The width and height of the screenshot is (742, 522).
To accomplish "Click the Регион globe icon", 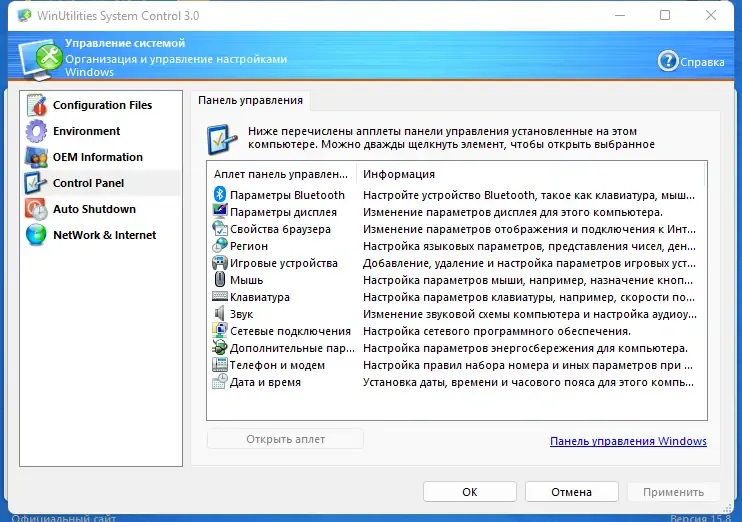I will pyautogui.click(x=220, y=246).
